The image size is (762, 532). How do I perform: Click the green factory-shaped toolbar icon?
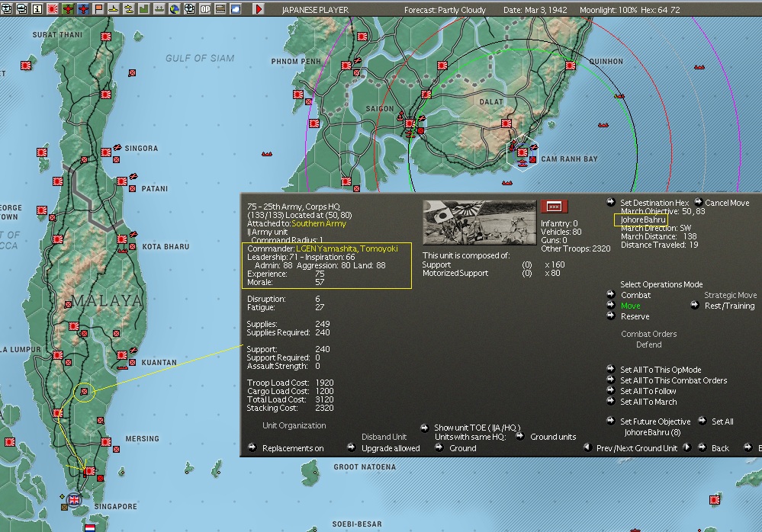coord(144,8)
